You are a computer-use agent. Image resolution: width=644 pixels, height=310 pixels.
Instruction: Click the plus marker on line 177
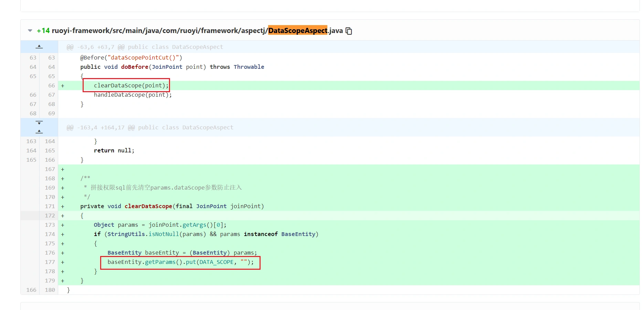point(63,262)
